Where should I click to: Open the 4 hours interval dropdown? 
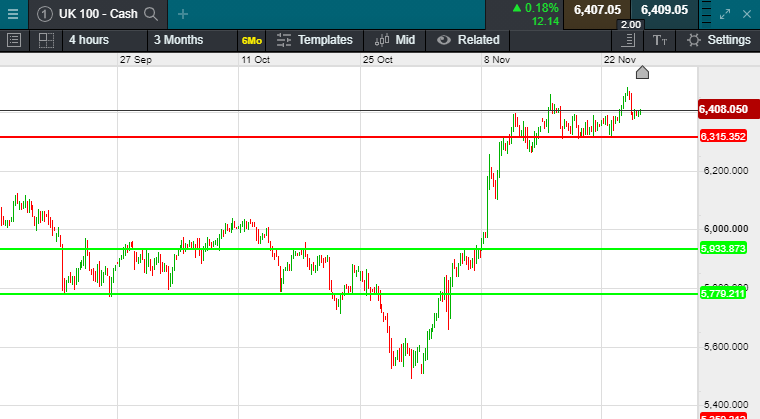click(105, 40)
